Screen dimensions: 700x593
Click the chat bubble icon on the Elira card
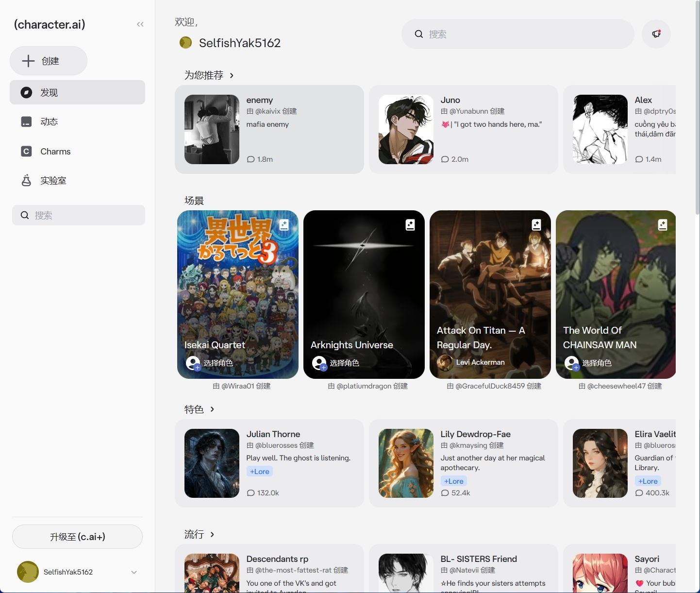639,493
